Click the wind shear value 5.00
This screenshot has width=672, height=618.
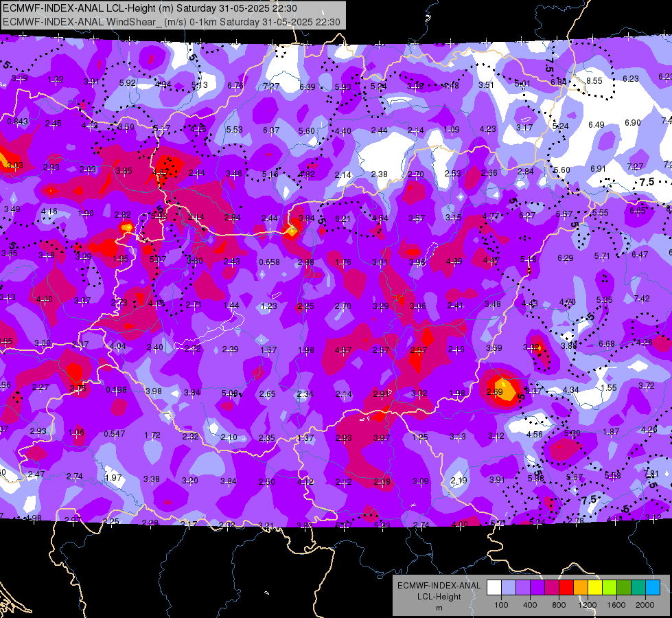(x=572, y=433)
